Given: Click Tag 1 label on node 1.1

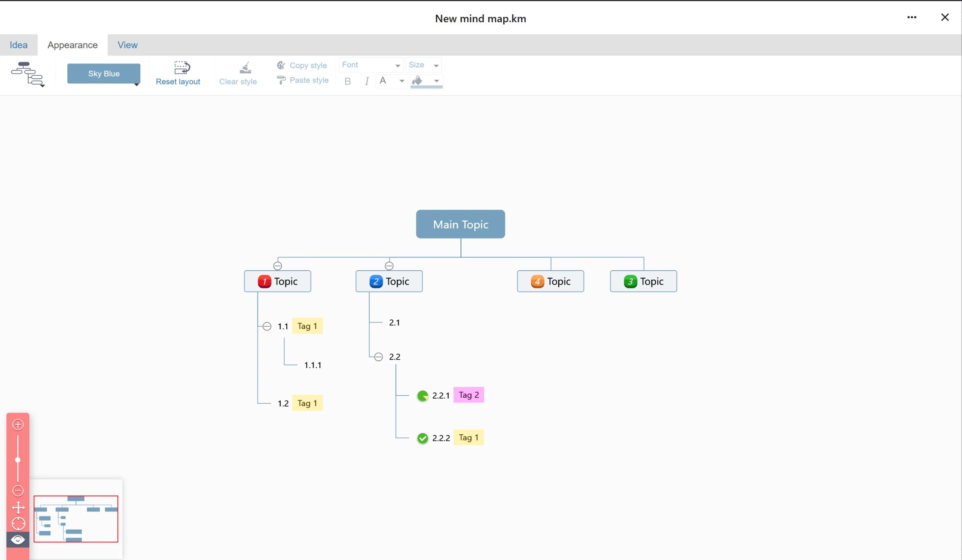Looking at the screenshot, I should (x=307, y=326).
